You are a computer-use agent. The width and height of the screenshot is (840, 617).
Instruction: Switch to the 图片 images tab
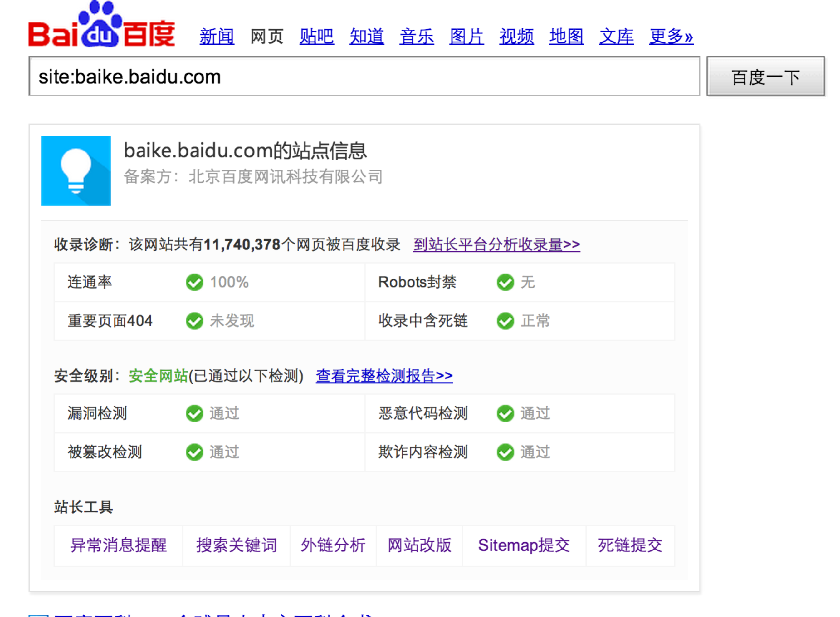466,37
